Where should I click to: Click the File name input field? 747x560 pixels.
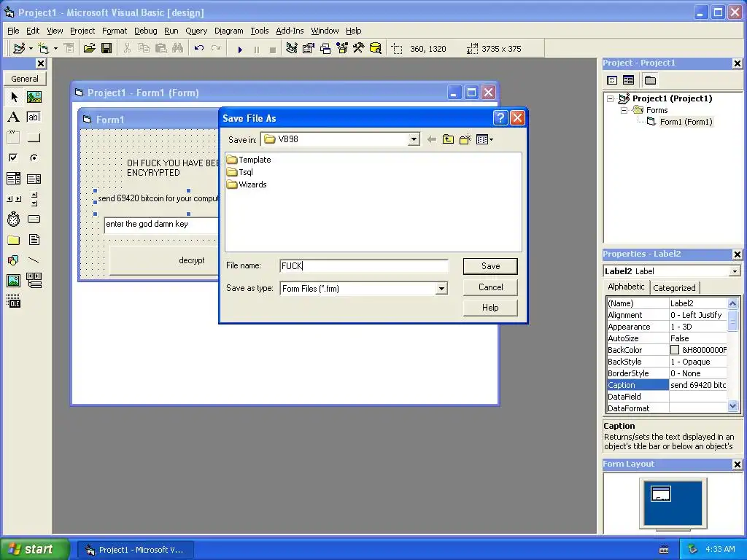tap(364, 266)
